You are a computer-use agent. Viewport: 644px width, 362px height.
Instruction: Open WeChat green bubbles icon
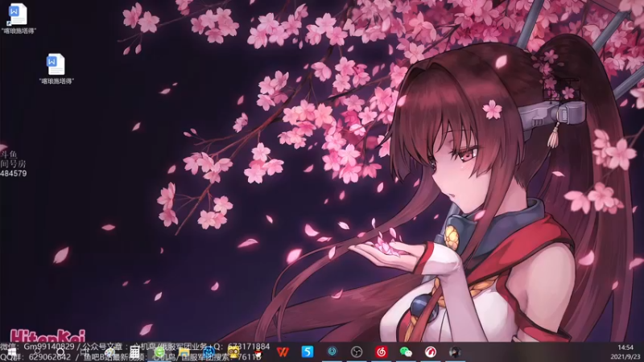coord(406,352)
